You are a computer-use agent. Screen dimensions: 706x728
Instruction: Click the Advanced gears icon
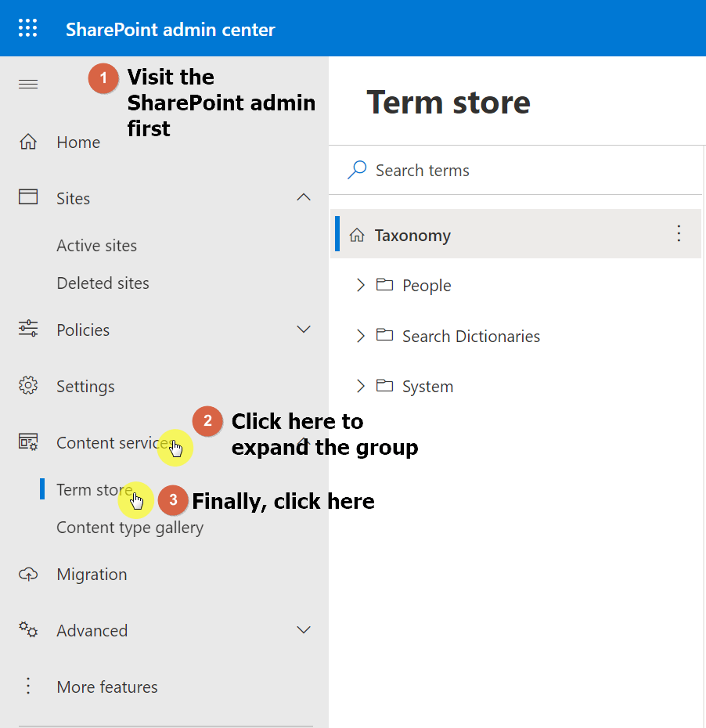[x=28, y=630]
